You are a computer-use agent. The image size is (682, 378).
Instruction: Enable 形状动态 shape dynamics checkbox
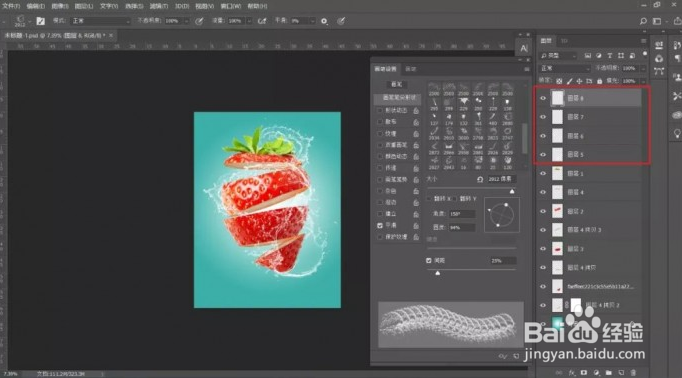pyautogui.click(x=380, y=110)
